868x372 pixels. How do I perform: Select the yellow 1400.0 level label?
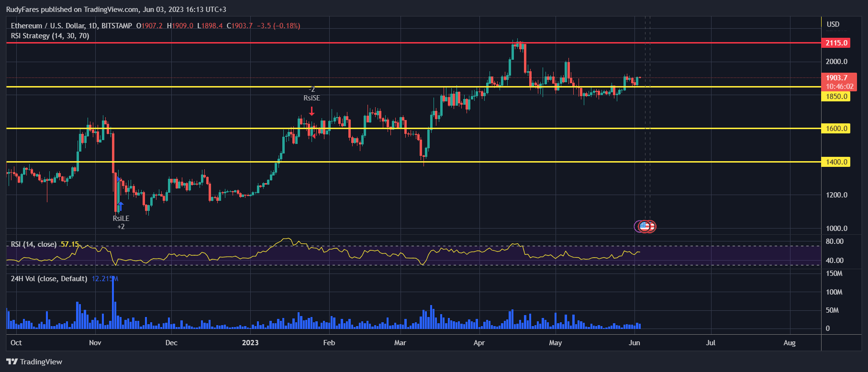[x=836, y=162]
